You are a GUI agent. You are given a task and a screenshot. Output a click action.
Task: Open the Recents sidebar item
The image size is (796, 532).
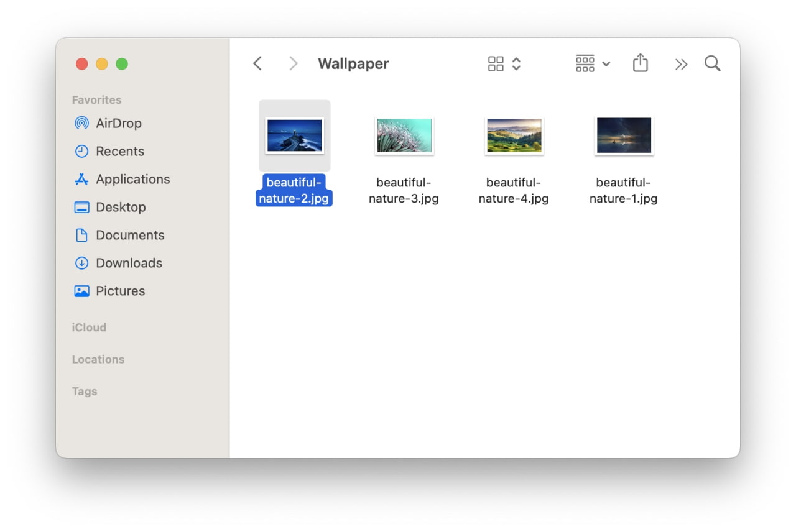click(118, 151)
